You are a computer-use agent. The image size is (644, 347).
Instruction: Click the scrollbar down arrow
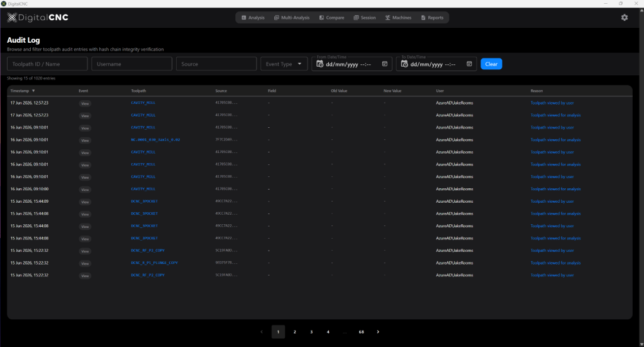[641, 344]
